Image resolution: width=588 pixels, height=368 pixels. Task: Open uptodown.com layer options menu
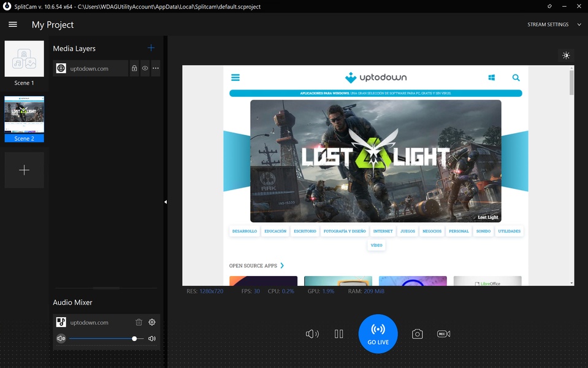point(156,69)
